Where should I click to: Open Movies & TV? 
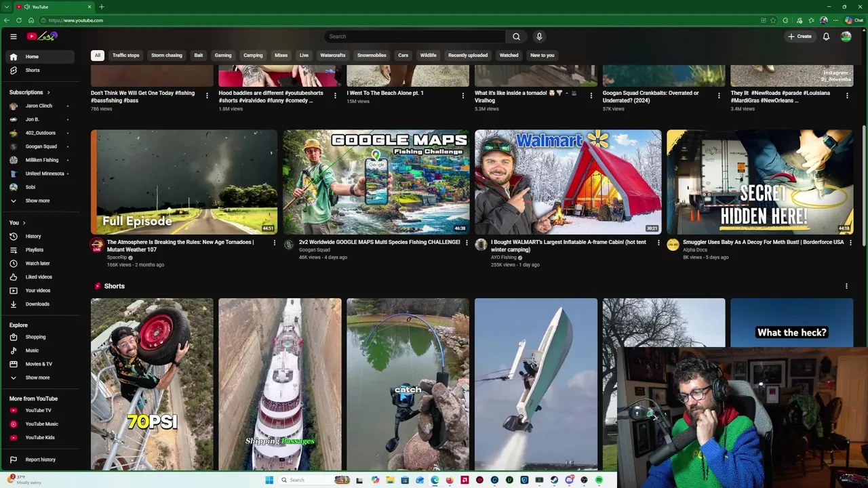coord(40,364)
